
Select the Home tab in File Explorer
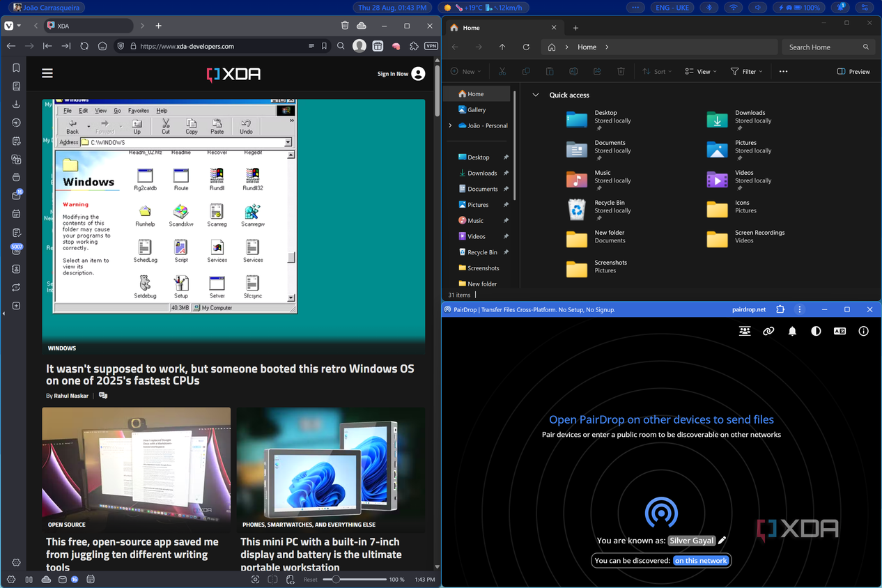tap(504, 28)
